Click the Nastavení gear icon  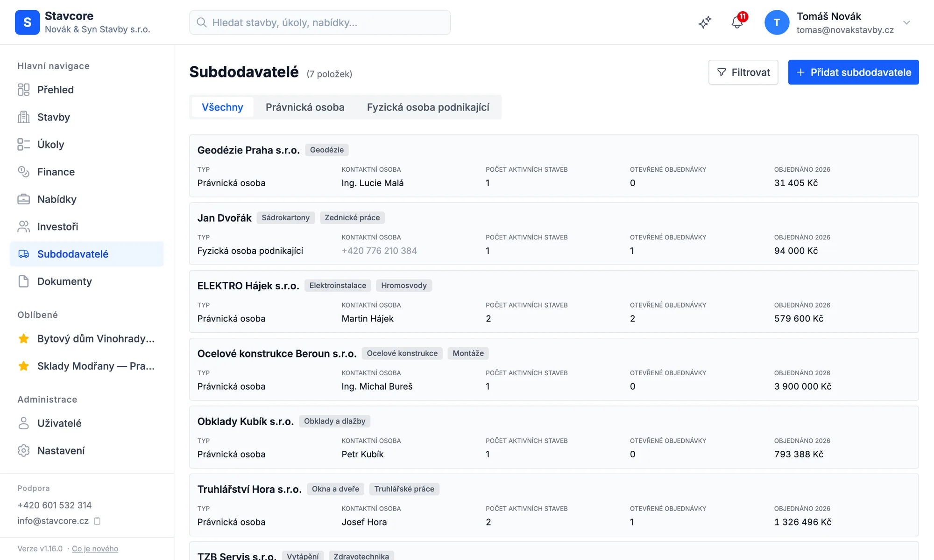pos(23,451)
